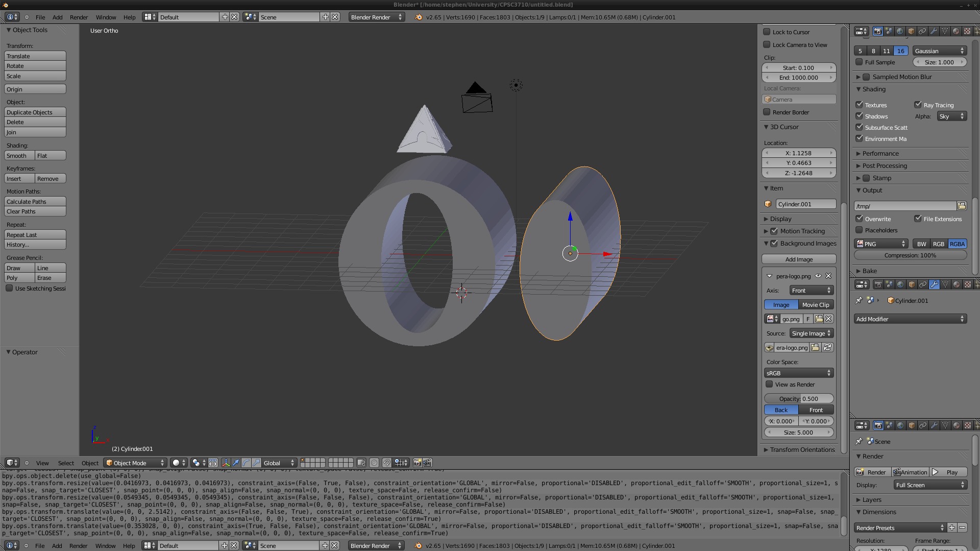Open the Object Constraints (chain) tab in the top Properties header
980x551 pixels.
pos(922,31)
